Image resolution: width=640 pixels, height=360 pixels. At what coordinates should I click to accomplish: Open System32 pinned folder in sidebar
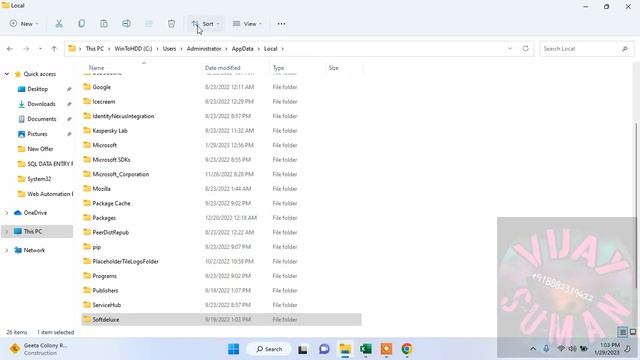[x=39, y=179]
